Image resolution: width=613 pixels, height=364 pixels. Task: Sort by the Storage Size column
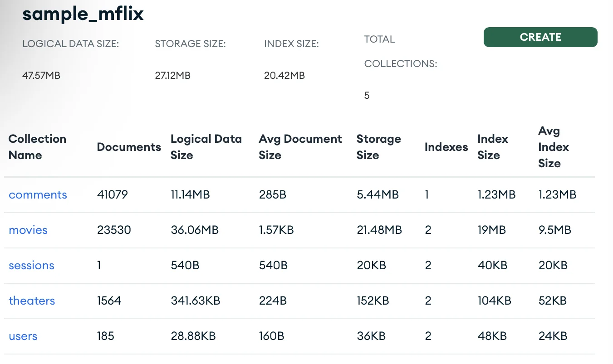(379, 147)
